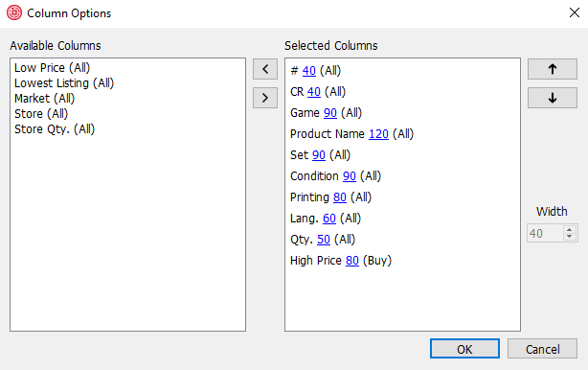
Task: Click width link 90 of Set column
Action: point(319,155)
